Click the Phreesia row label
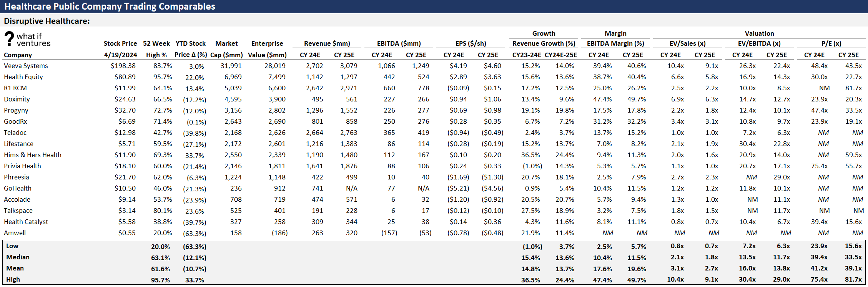 click(x=17, y=177)
